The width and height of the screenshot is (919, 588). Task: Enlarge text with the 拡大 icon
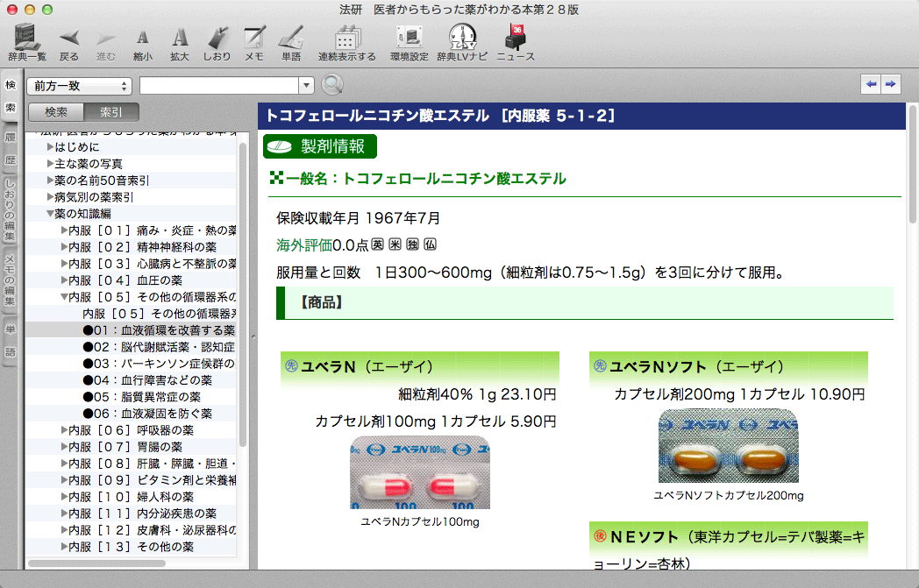[x=180, y=38]
